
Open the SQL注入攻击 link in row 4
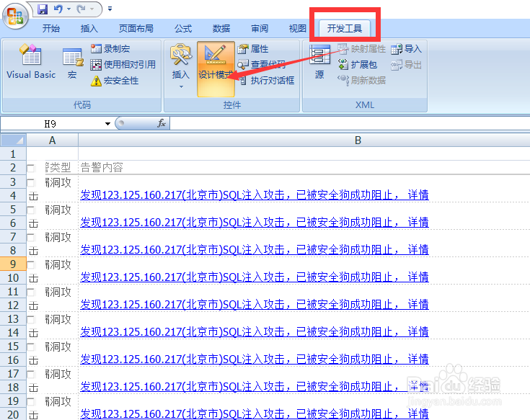[x=255, y=195]
